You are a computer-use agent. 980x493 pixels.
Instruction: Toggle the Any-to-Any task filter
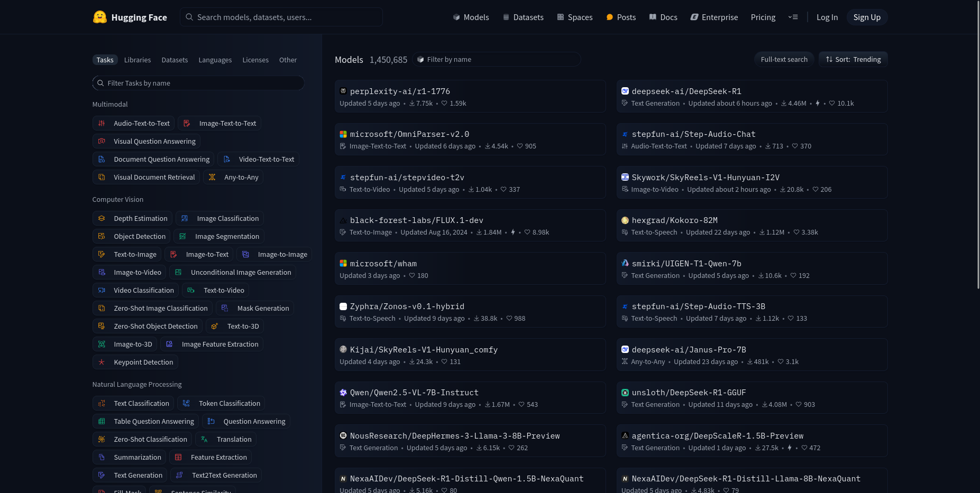pos(233,177)
